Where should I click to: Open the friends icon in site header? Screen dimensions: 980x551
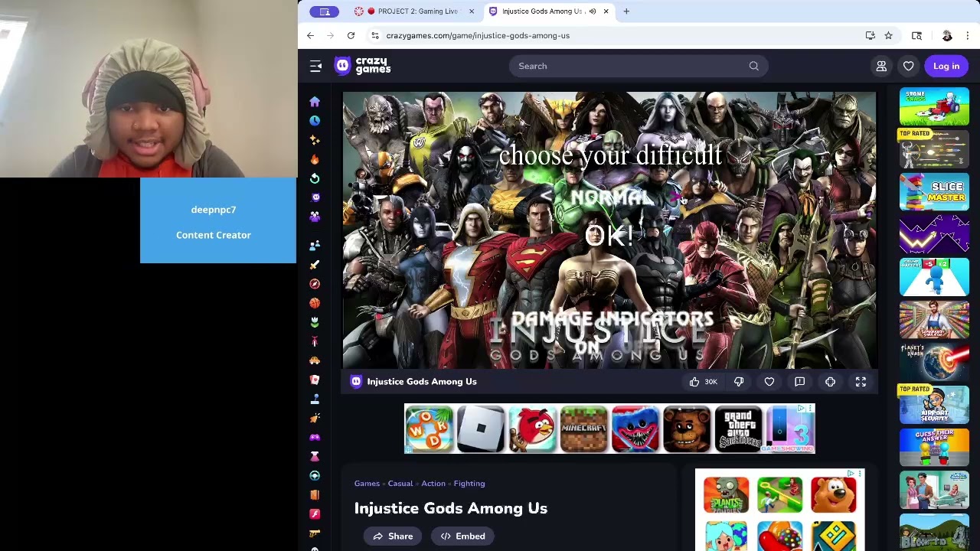pos(881,66)
